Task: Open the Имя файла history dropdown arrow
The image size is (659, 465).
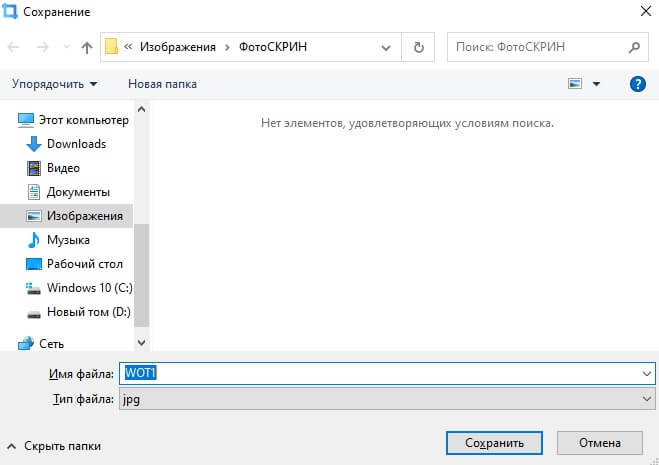Action: [646, 373]
